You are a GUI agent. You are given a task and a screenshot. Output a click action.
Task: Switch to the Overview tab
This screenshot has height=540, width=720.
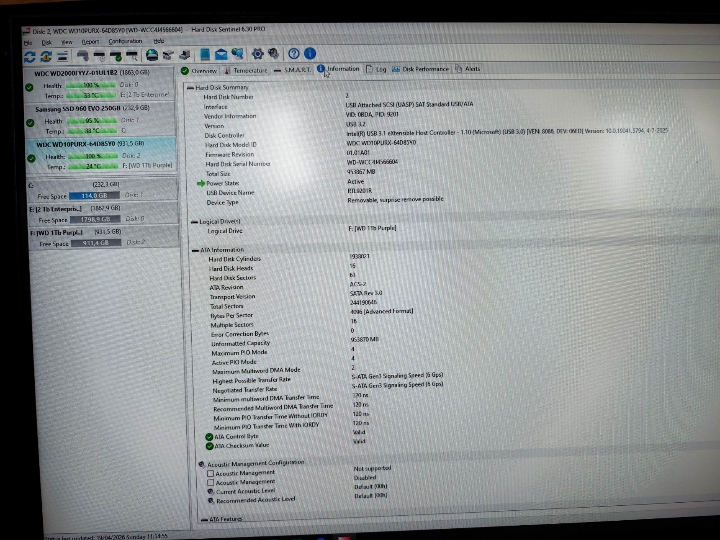pyautogui.click(x=199, y=71)
